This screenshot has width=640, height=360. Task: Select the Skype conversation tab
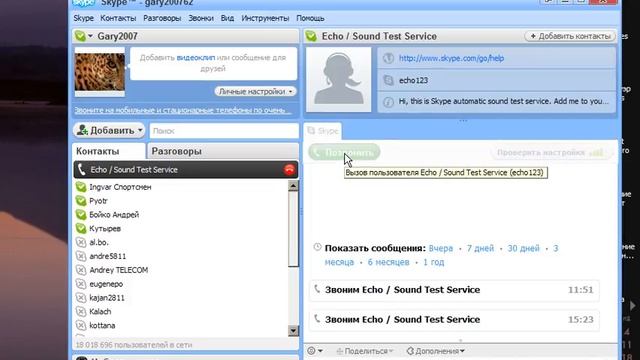coord(323,131)
